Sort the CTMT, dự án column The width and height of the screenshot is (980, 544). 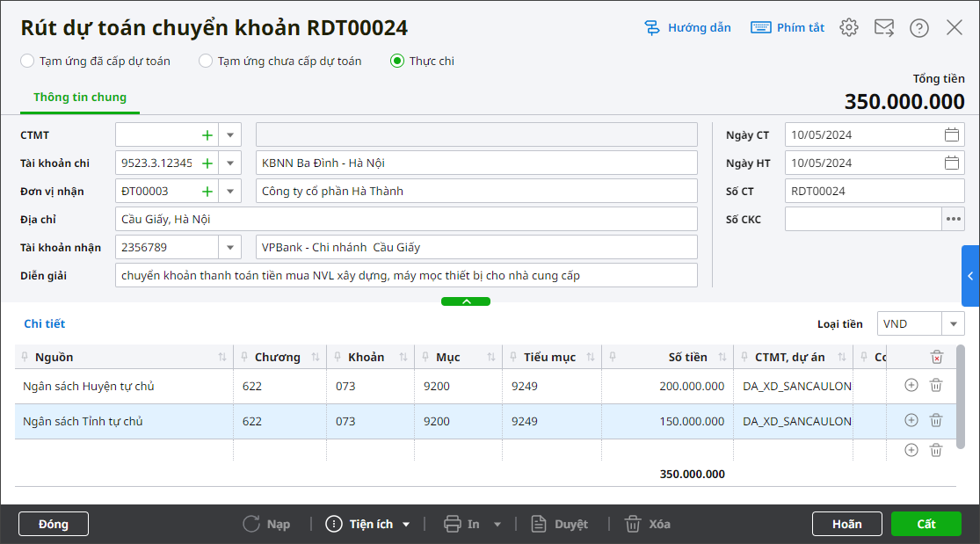[x=841, y=357]
